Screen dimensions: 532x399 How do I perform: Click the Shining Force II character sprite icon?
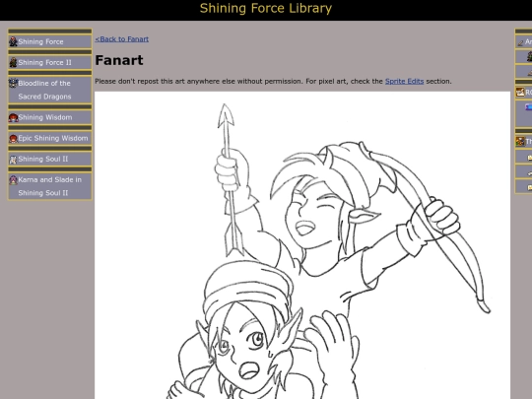(x=13, y=62)
